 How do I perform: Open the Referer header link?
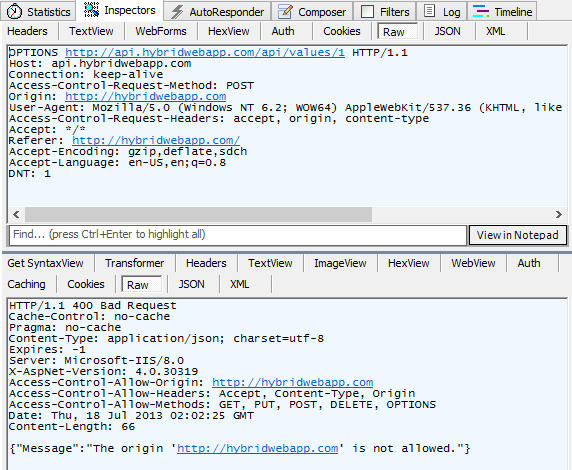[156, 140]
